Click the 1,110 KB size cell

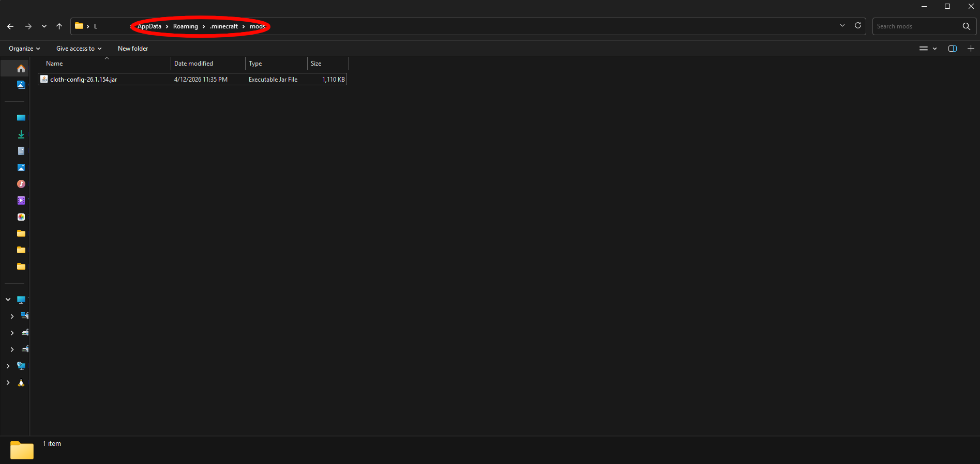[334, 80]
